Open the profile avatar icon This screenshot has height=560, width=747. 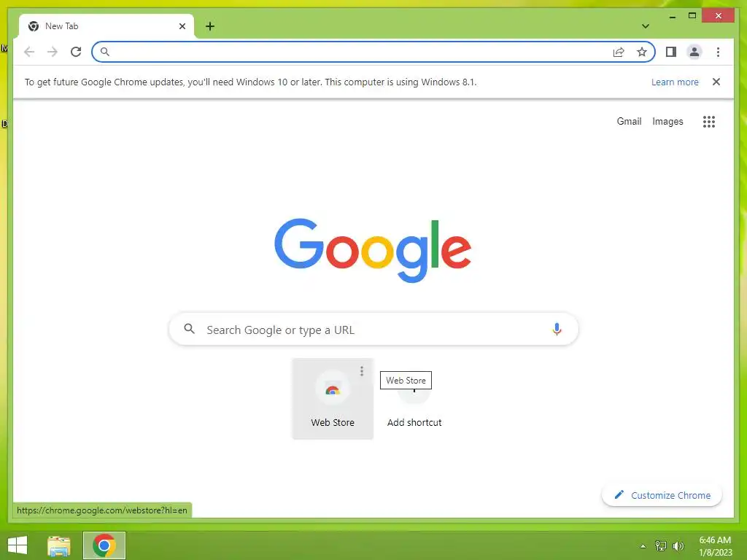[x=694, y=52]
